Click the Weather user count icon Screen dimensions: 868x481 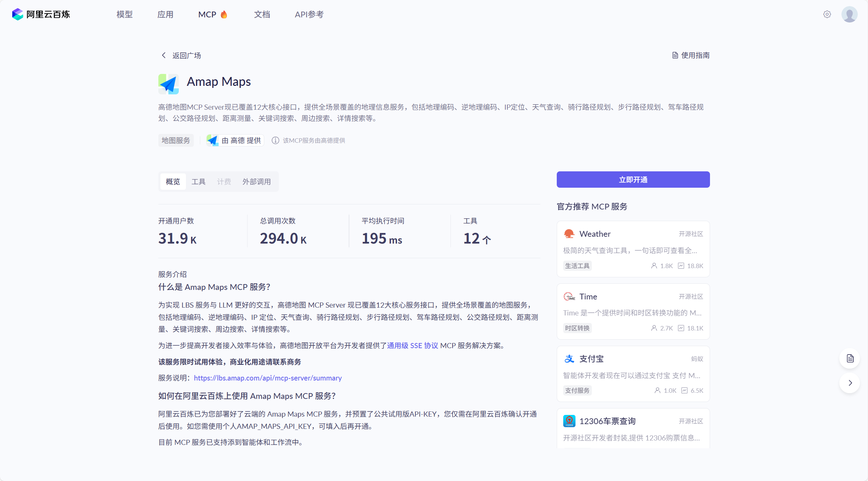point(654,266)
